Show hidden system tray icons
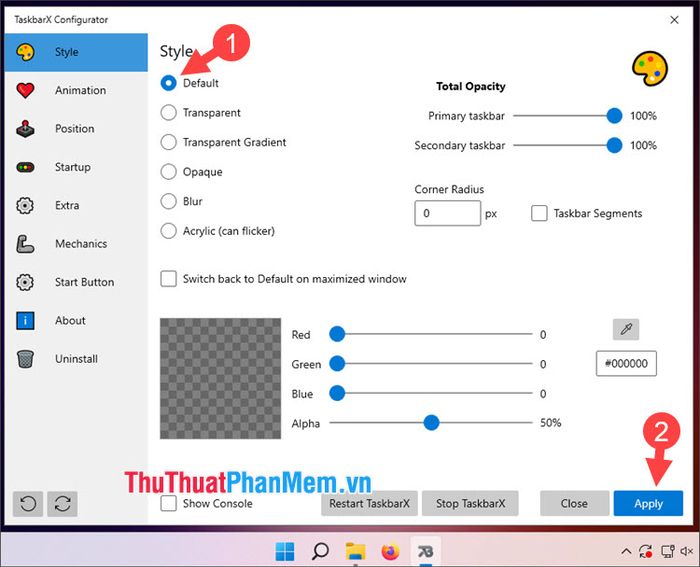 pos(626,552)
